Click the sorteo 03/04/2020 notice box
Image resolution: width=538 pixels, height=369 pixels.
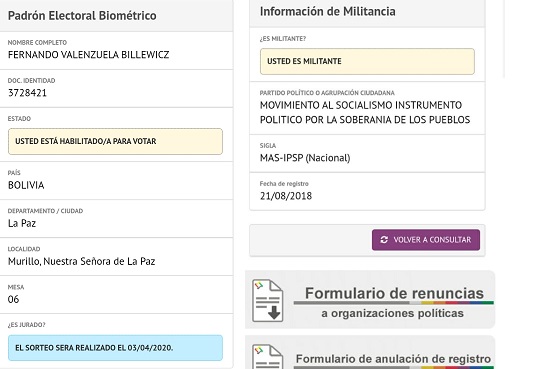click(115, 348)
